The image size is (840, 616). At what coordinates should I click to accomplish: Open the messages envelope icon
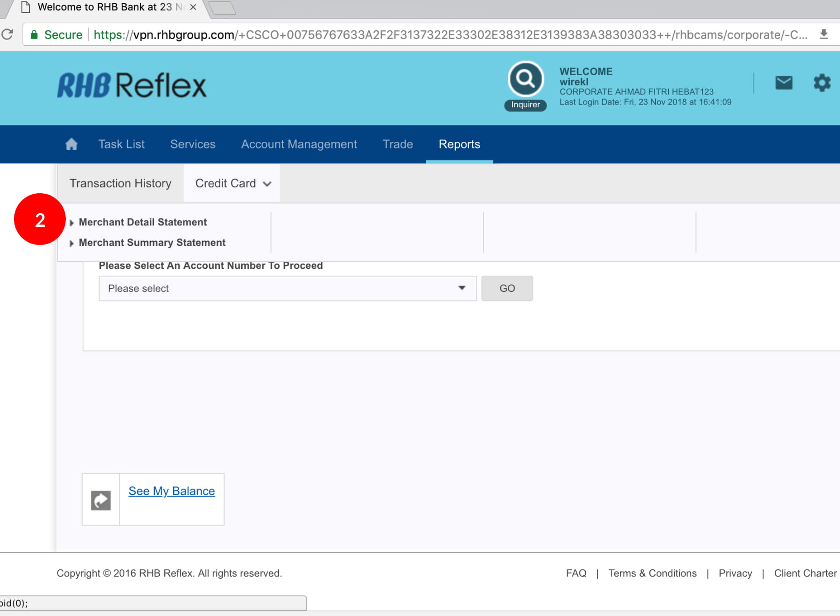tap(784, 83)
